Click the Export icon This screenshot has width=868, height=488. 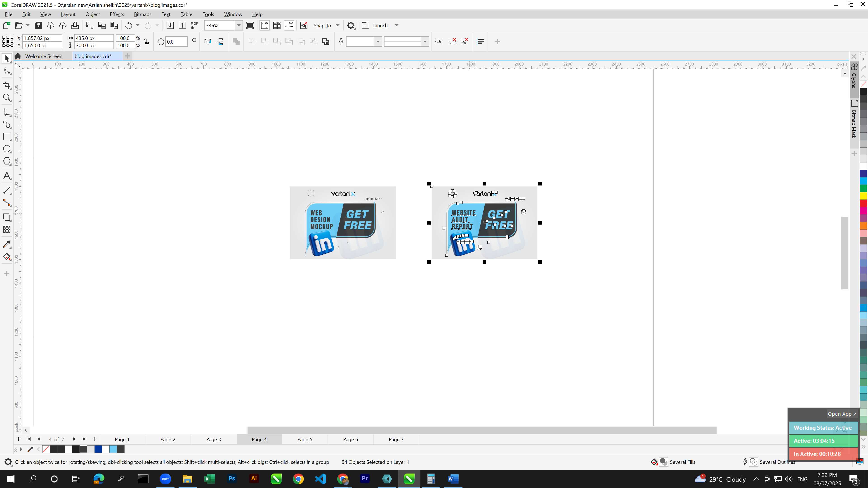coord(182,26)
